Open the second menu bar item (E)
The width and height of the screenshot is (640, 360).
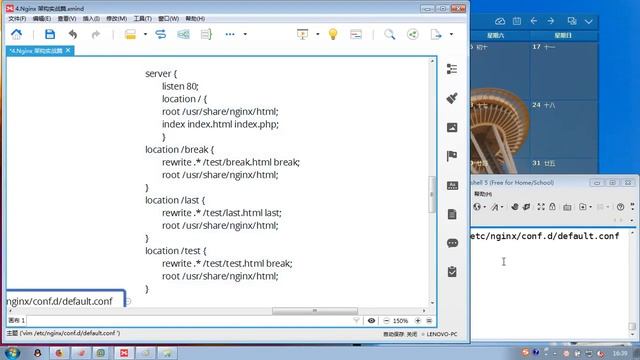(42, 19)
